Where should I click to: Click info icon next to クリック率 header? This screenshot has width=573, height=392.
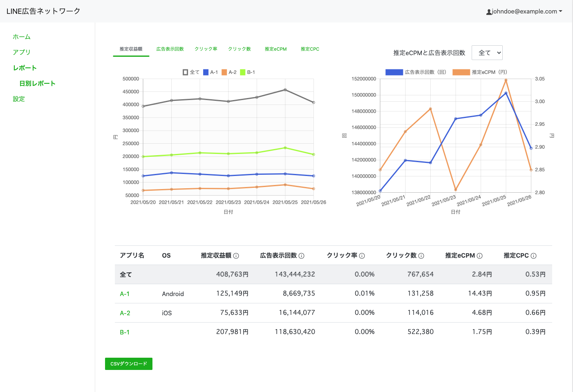coord(362,256)
